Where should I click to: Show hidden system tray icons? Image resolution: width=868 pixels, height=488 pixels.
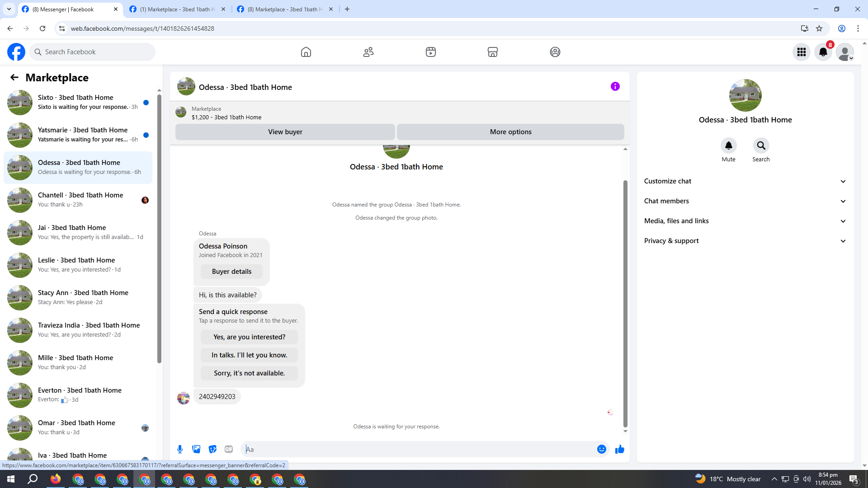(x=774, y=479)
